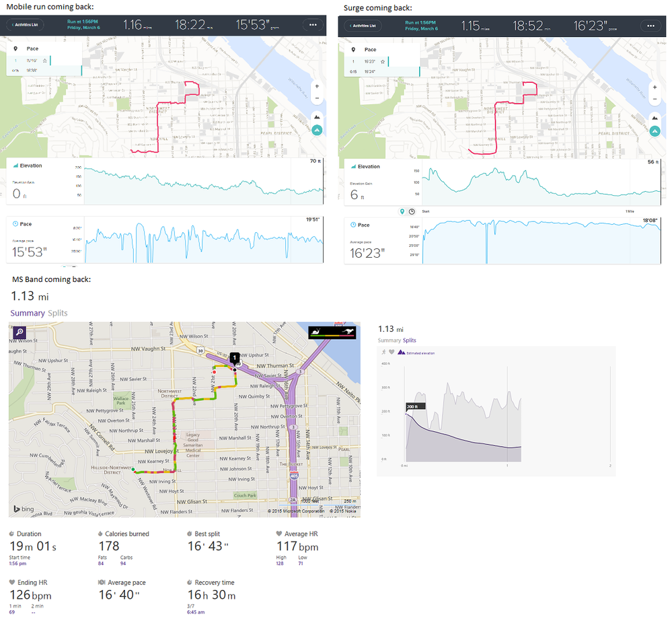Go back to Activities List in Surge panel
Image resolution: width=672 pixels, height=623 pixels.
(x=363, y=26)
